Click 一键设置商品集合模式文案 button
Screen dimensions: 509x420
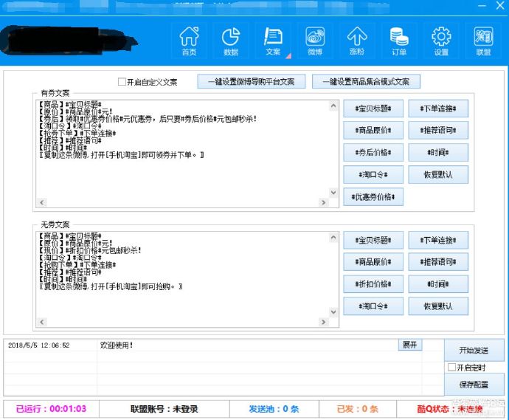point(366,82)
